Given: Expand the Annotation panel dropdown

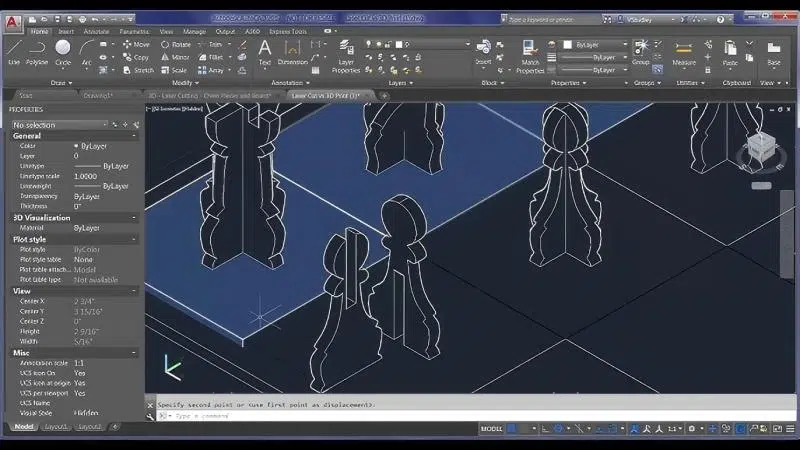Looking at the screenshot, I should 290,83.
